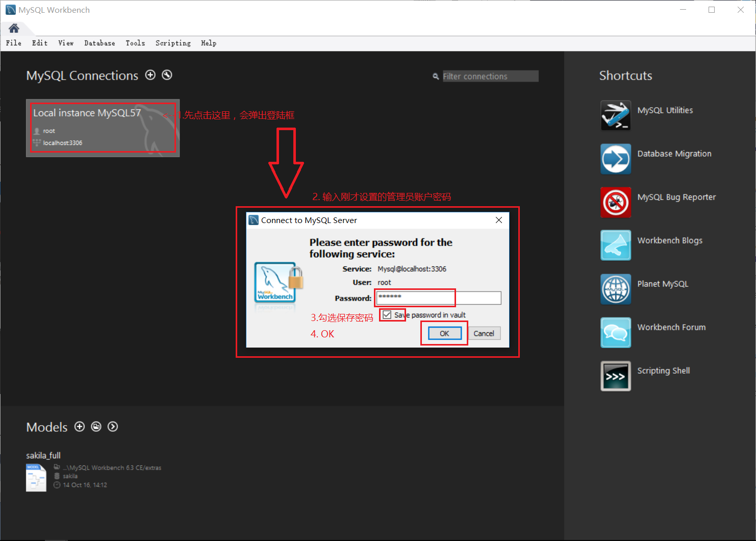Open the Help menu
The height and width of the screenshot is (541, 756).
[209, 43]
